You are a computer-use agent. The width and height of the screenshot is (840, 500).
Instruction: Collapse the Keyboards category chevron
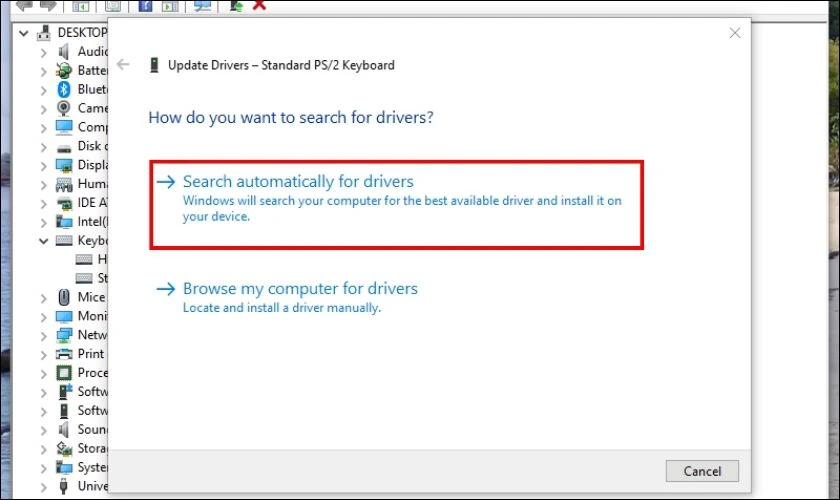pos(43,241)
